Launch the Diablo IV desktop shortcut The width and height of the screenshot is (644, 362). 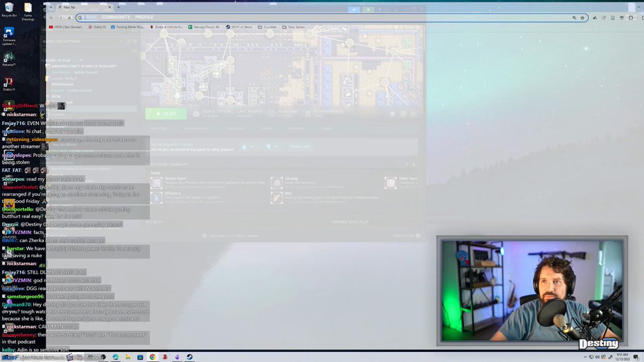click(x=9, y=84)
